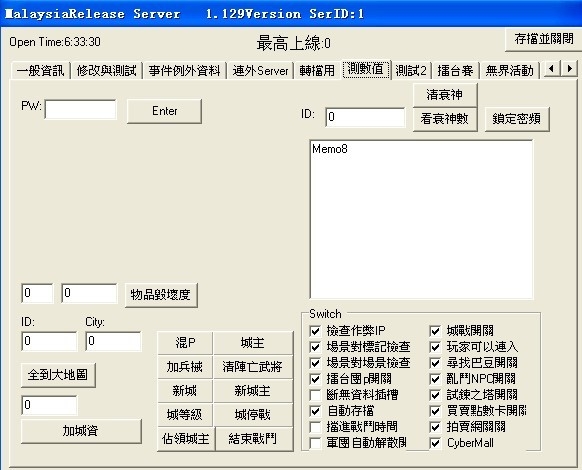Focus the City input field
The height and width of the screenshot is (470, 582).
(113, 341)
